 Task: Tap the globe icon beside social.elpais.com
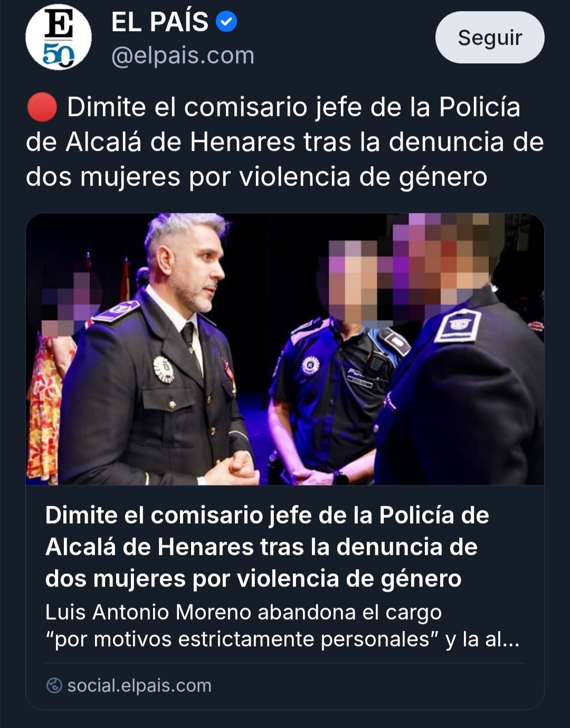54,685
